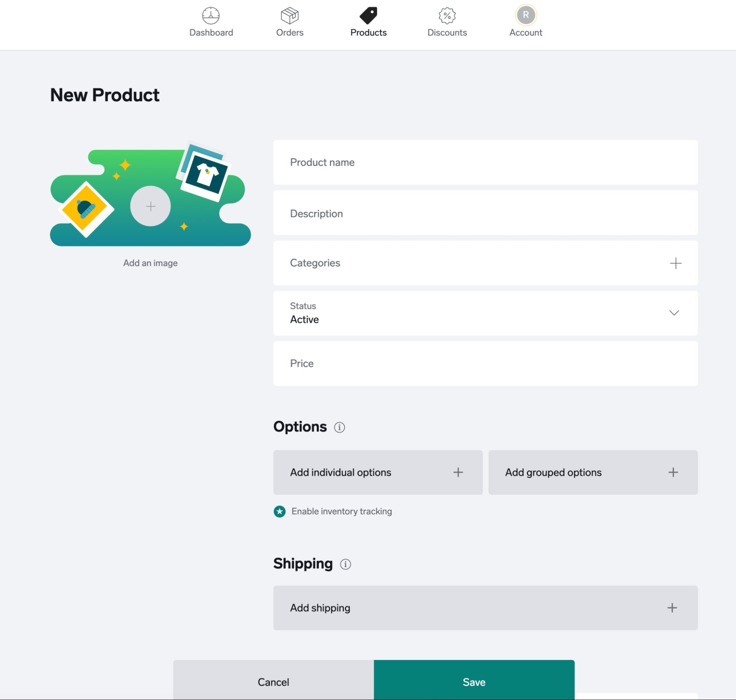The image size is (736, 700).
Task: Expand Add shipping section
Action: 485,608
